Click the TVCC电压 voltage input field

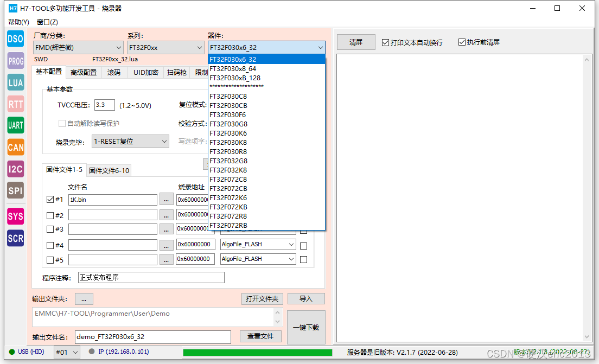[105, 105]
